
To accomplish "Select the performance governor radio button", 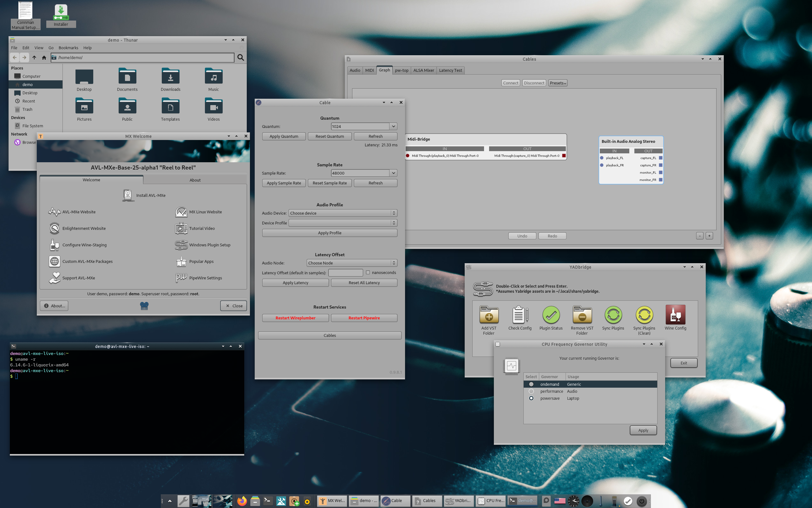I will pos(531,391).
